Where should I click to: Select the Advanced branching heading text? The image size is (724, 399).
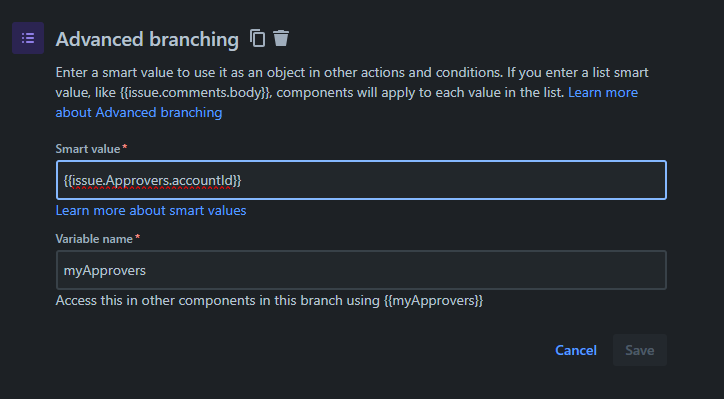[147, 39]
